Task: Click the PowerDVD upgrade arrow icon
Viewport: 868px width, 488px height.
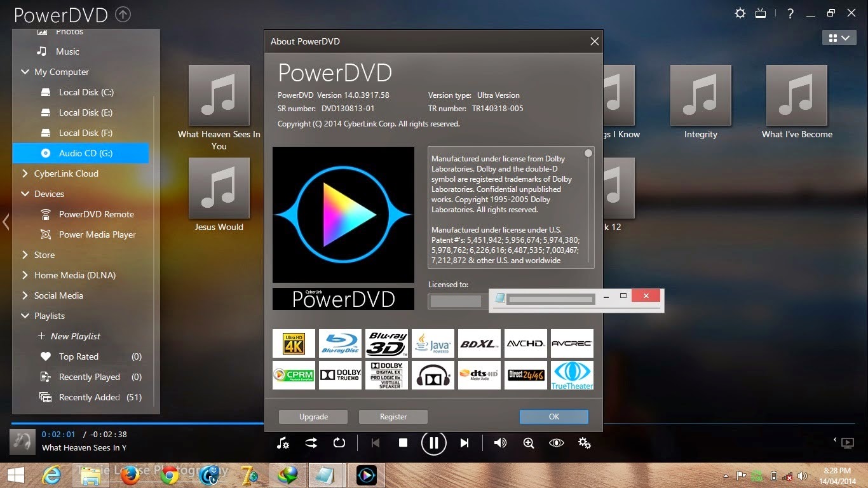Action: click(124, 14)
